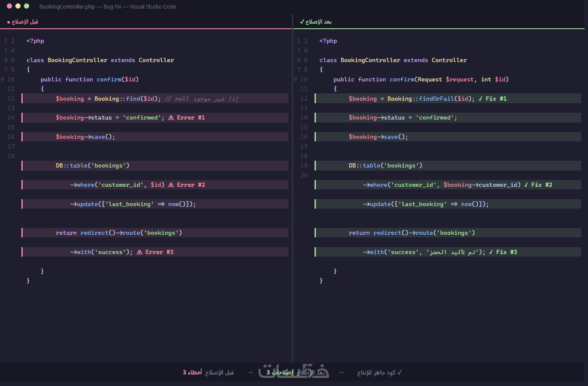Click $booking->customer_id argument in right pane

tap(480, 185)
